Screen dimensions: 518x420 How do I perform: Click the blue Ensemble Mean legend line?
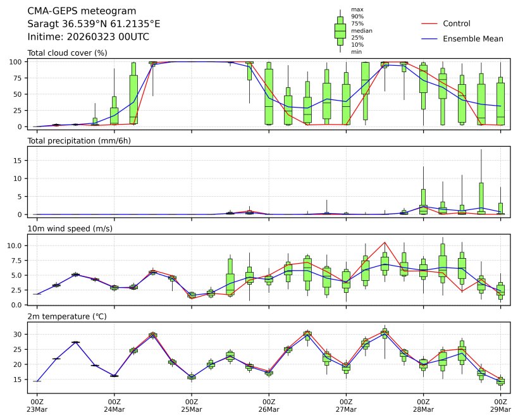[429, 39]
